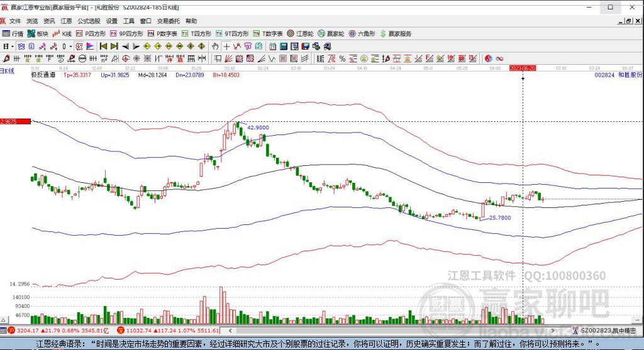This screenshot has width=644, height=350.
Task: Expand the 日 period dropdown arrow
Action: (x=13, y=46)
